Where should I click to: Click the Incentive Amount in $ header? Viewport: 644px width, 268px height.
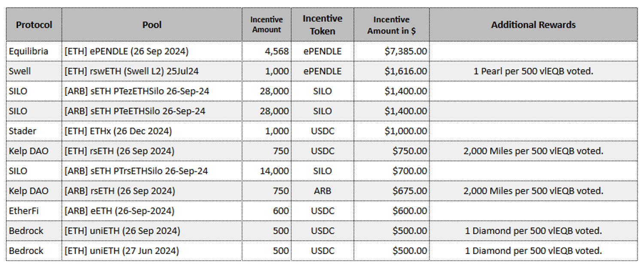coord(392,25)
